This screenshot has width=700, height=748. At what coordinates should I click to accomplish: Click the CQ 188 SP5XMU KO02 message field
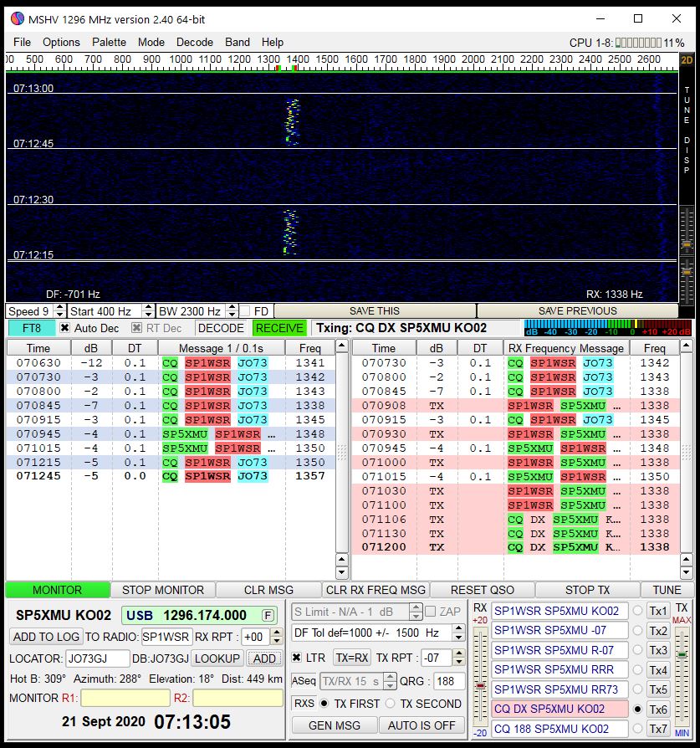559,729
